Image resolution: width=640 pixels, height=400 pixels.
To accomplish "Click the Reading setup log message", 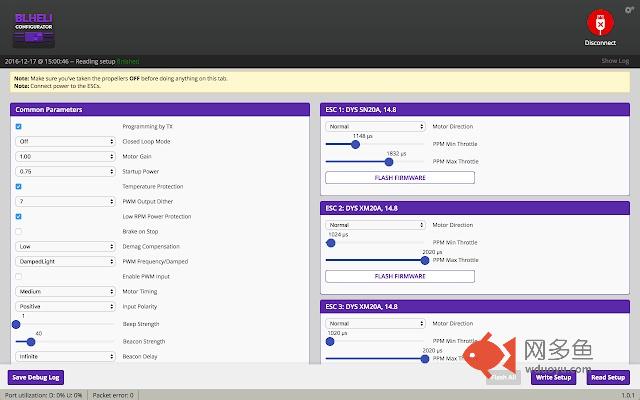I will coord(72,62).
